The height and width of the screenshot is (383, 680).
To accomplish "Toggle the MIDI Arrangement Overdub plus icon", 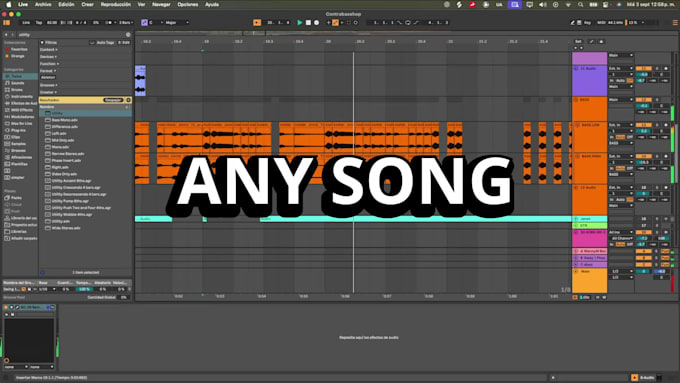I will [x=328, y=23].
